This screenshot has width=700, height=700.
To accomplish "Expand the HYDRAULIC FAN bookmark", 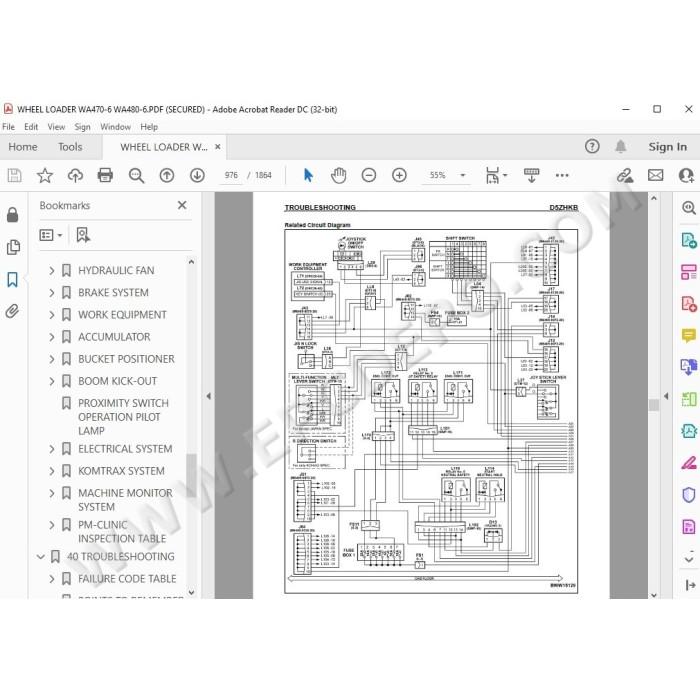I will click(x=52, y=271).
